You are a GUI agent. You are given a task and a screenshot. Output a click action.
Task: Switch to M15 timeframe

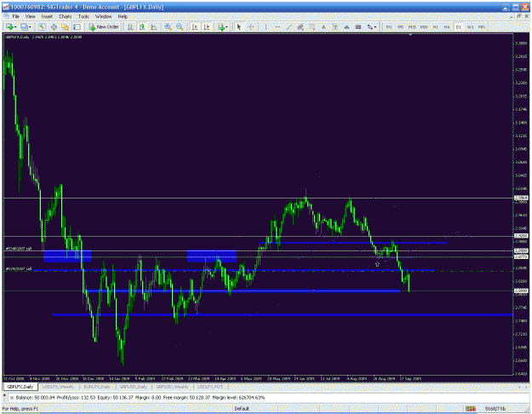point(412,26)
